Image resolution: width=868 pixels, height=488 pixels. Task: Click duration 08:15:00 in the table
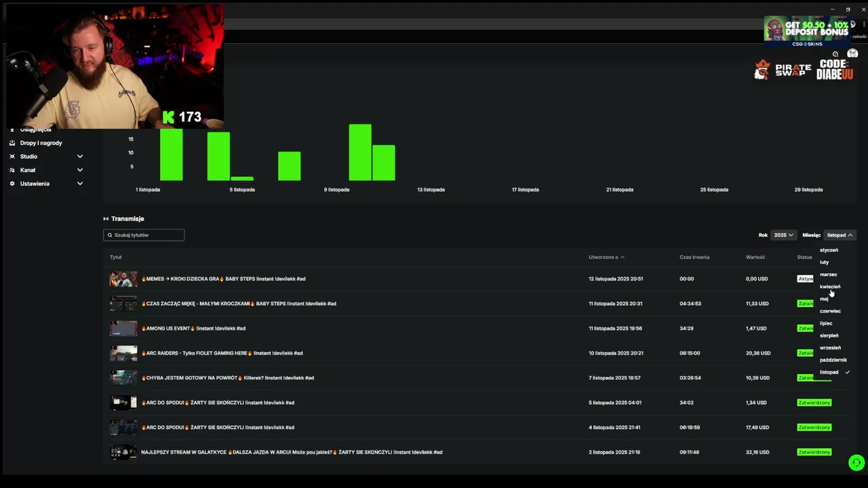[690, 353]
